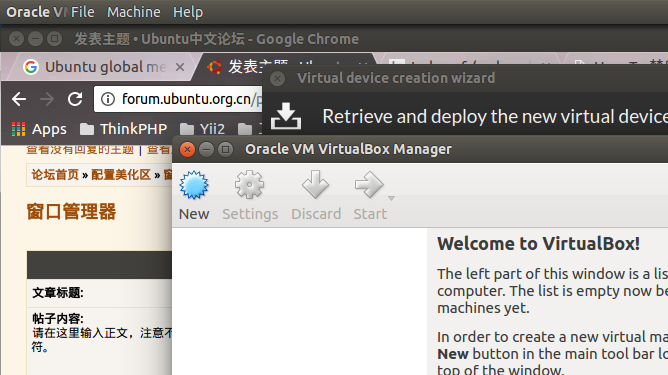
Task: Click the Ubuntu favicon on second tab
Action: 214,67
